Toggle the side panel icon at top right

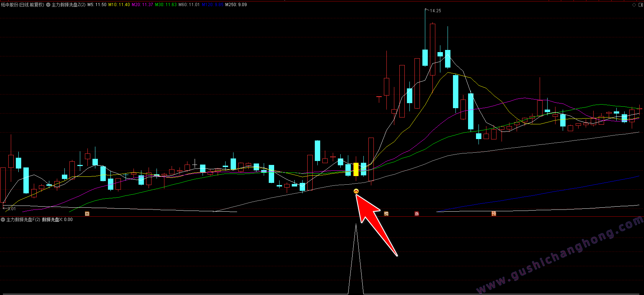(640, 5)
